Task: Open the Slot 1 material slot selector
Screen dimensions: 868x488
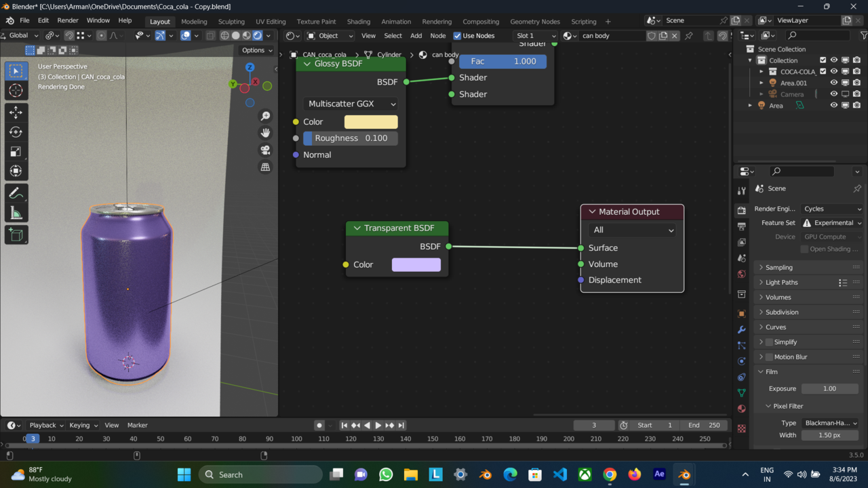Action: click(534, 35)
